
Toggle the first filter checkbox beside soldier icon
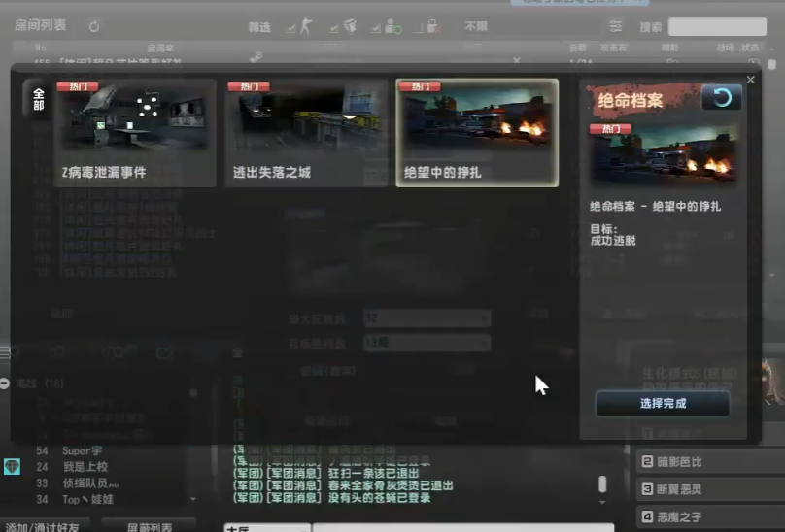pyautogui.click(x=291, y=27)
